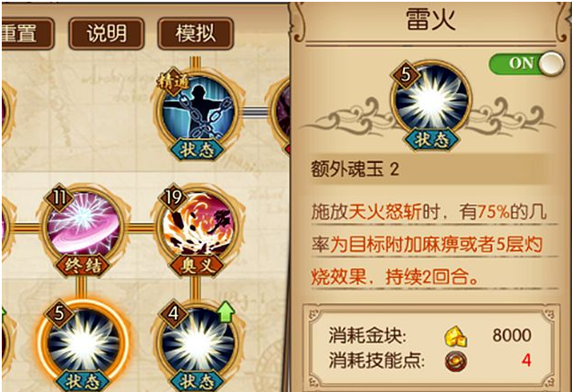Click the gold nugget 消耗金块 icon
Screen dimensions: 572x392
tap(455, 335)
